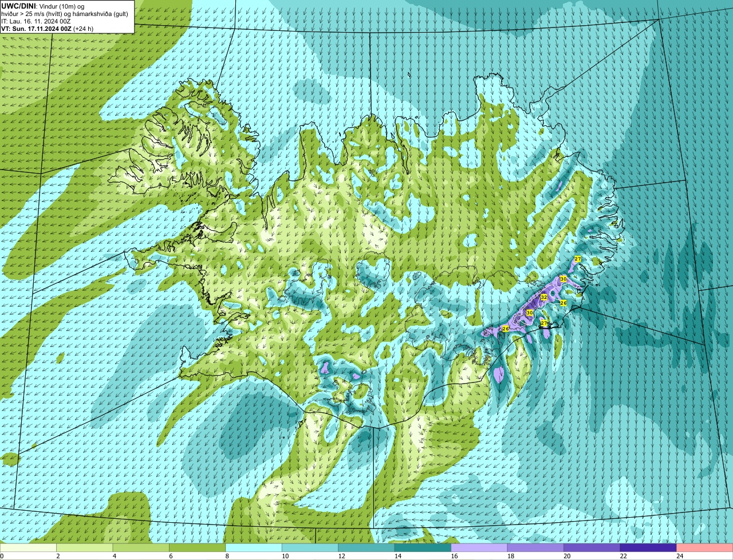This screenshot has width=733, height=560.
Task: Click the legend scale tick label "8"
Action: [227, 555]
